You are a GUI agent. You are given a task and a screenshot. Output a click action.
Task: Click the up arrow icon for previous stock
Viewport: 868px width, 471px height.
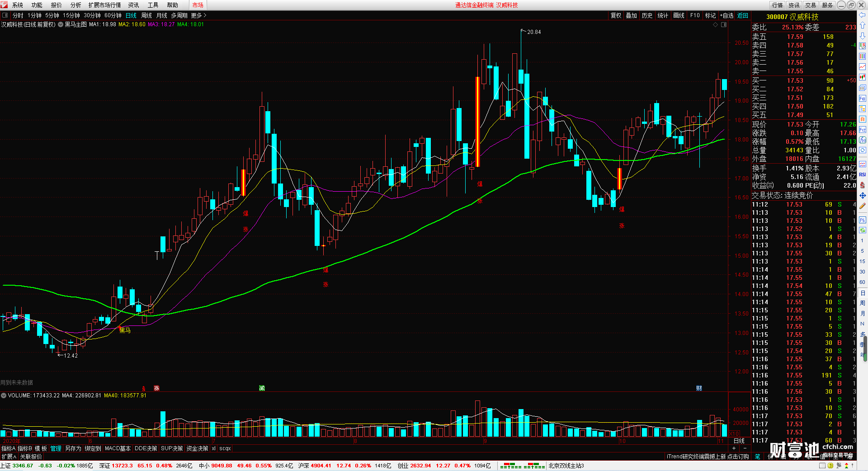coord(862,25)
